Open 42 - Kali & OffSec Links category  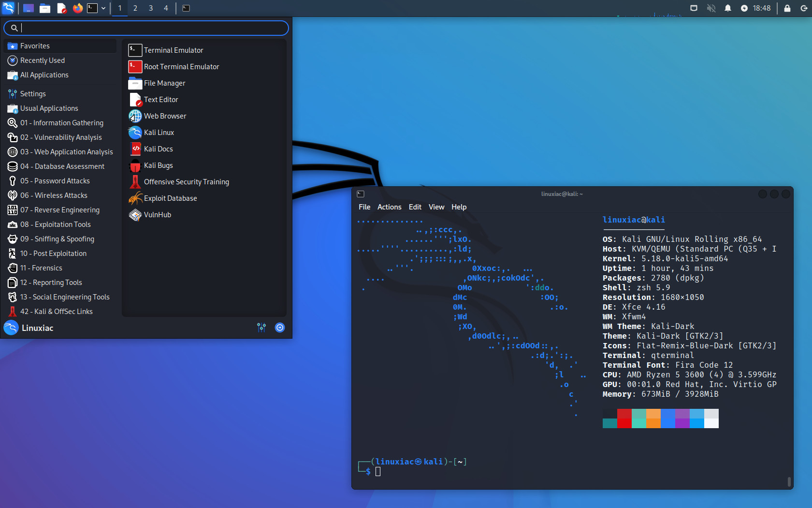pyautogui.click(x=60, y=312)
